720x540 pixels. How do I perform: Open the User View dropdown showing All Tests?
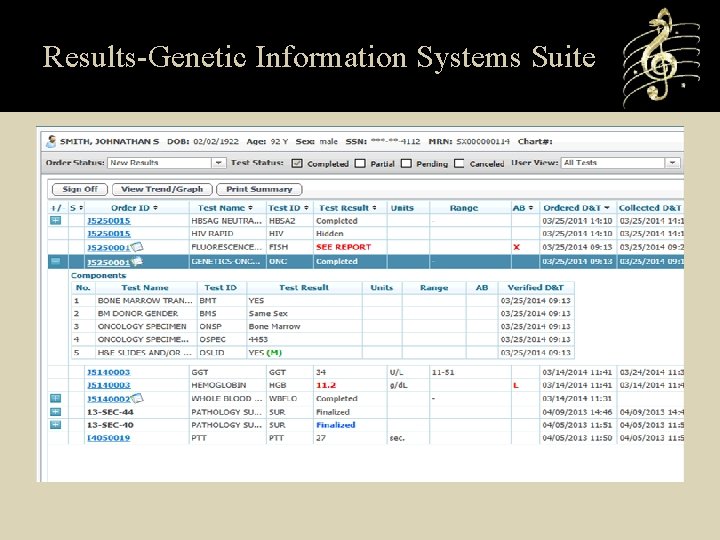tap(620, 163)
